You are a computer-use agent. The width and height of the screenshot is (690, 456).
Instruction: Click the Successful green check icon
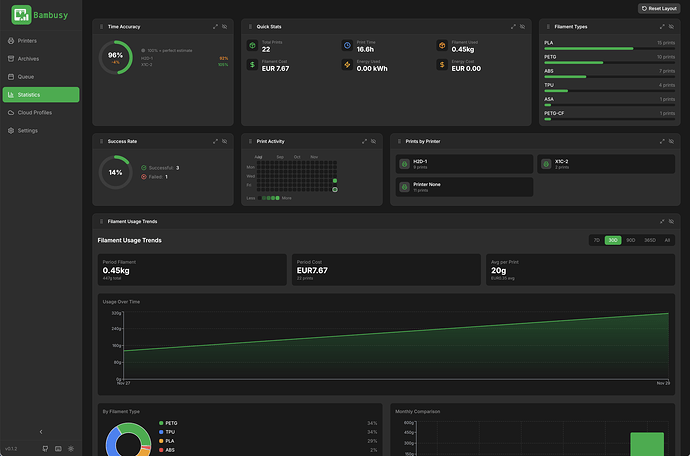coord(144,168)
